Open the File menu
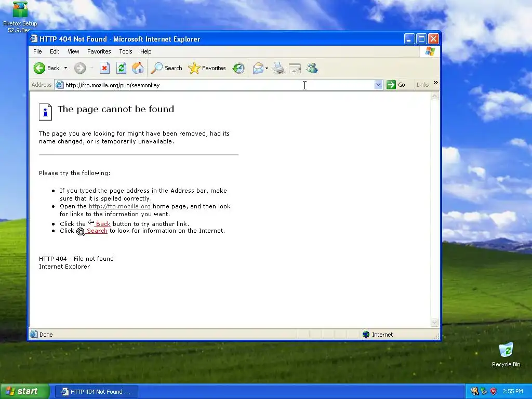 [x=37, y=51]
